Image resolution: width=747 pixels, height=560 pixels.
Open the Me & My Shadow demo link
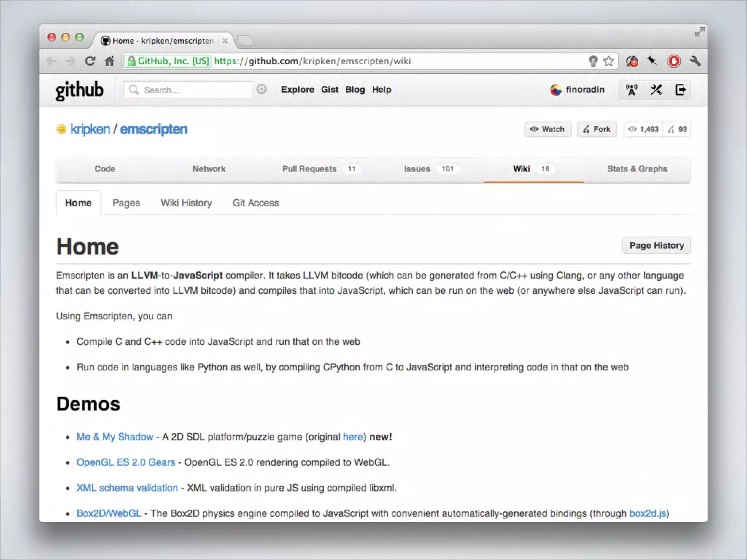click(115, 437)
